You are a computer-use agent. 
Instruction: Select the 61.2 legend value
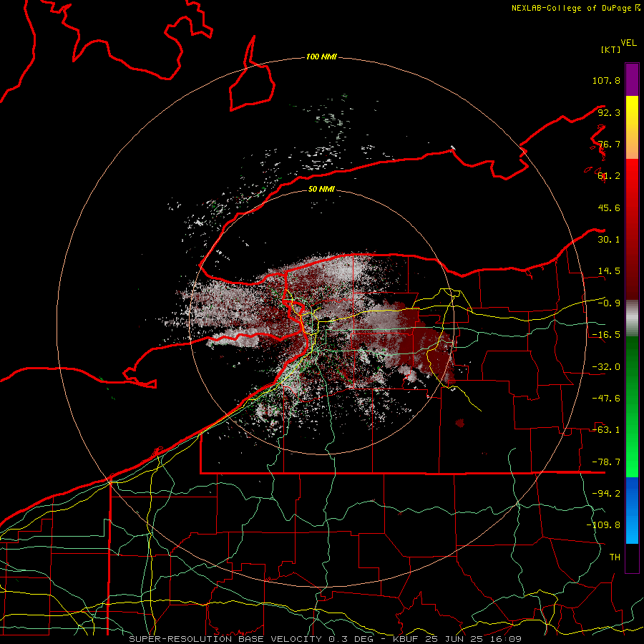click(609, 176)
